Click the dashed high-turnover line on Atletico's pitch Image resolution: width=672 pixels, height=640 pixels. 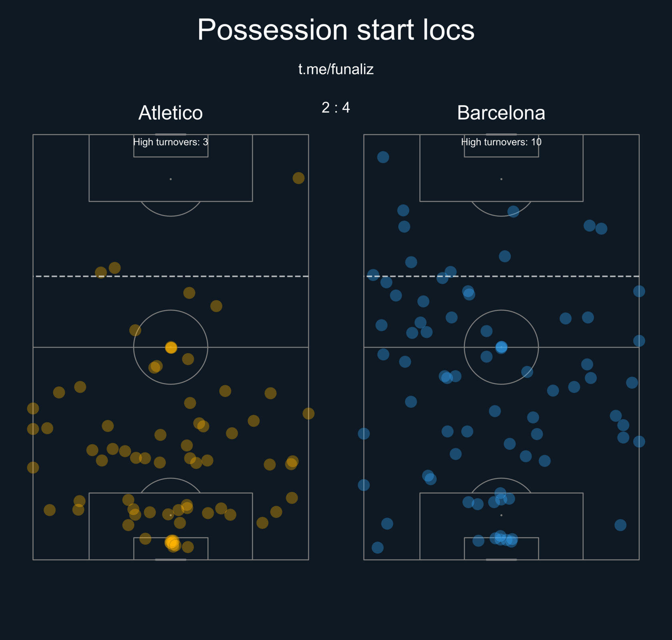(x=171, y=276)
